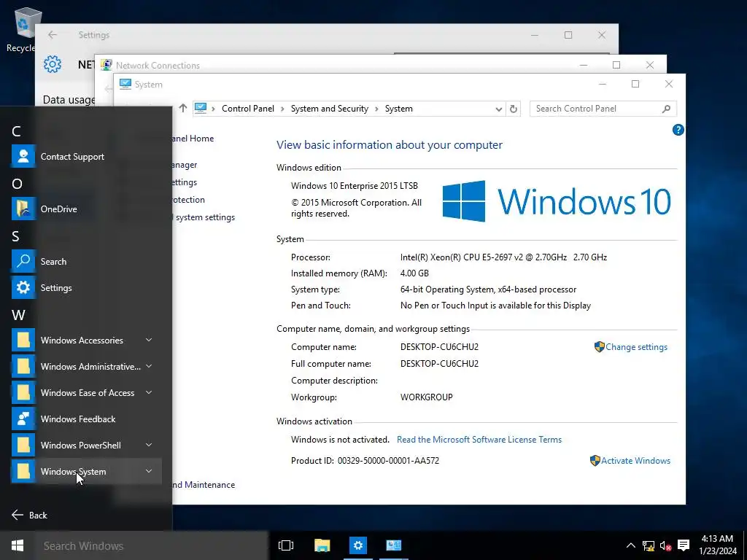The width and height of the screenshot is (747, 560).
Task: Expand Windows System chevron
Action: (x=149, y=472)
